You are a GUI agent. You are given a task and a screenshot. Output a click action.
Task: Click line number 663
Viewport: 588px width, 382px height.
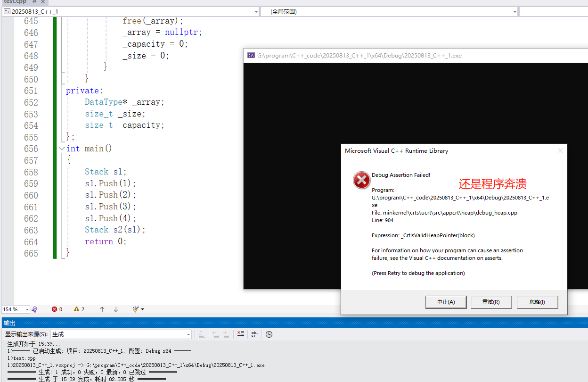pos(31,230)
